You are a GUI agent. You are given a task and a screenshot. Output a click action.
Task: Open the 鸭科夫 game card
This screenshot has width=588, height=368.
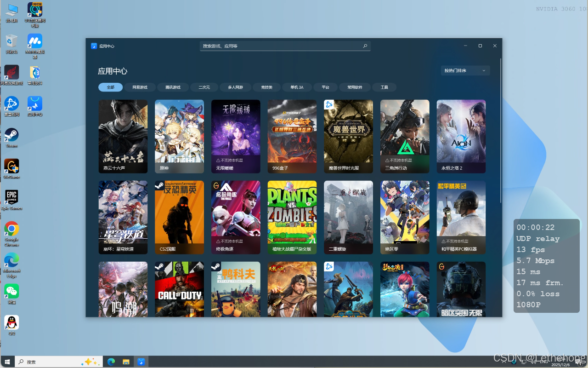pos(236,289)
